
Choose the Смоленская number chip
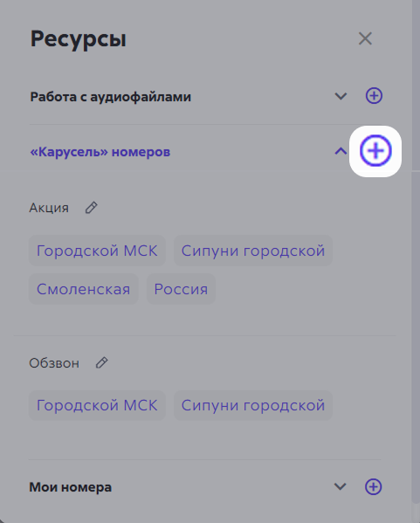click(84, 289)
